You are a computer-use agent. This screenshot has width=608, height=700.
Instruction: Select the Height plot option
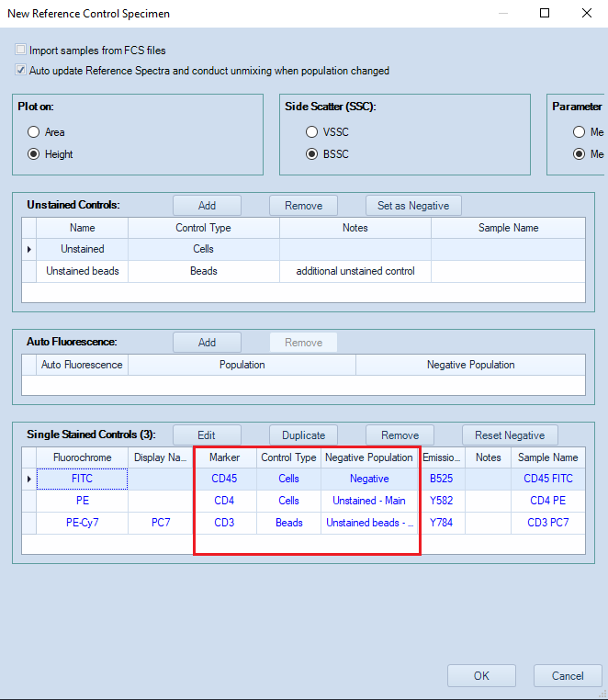click(x=33, y=154)
